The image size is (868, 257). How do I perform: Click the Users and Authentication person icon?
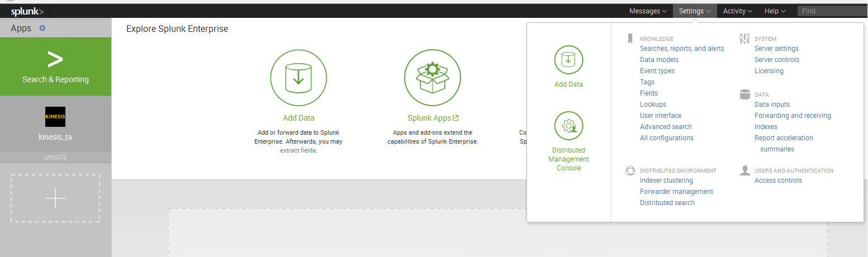point(744,170)
